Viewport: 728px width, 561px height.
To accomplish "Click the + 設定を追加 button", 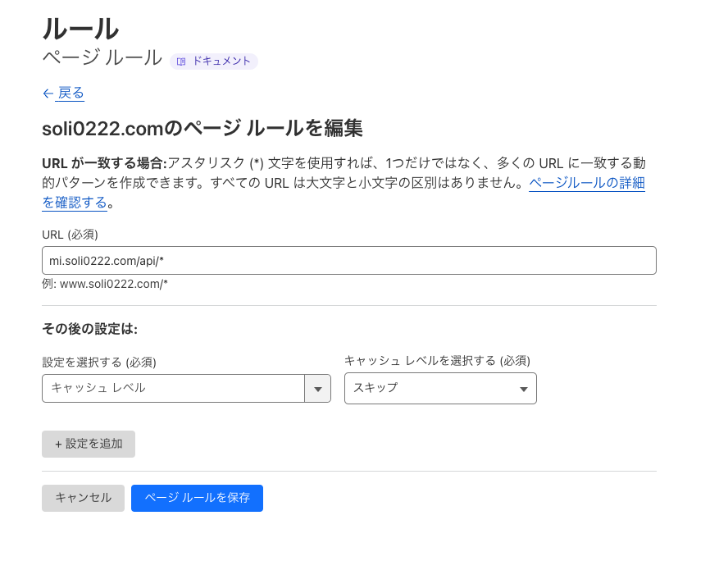I will (x=89, y=444).
